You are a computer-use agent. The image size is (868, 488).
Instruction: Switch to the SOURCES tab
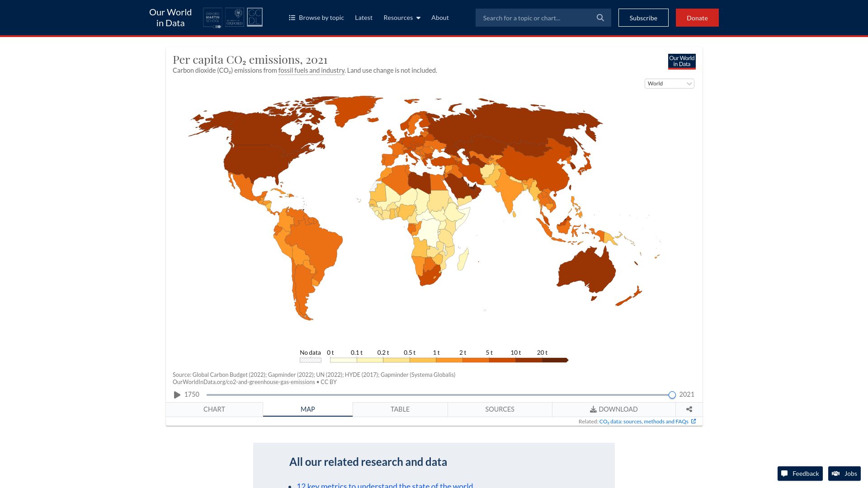pos(500,409)
